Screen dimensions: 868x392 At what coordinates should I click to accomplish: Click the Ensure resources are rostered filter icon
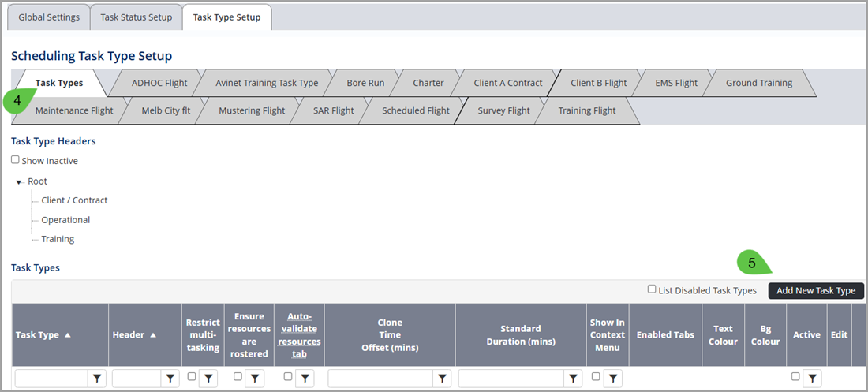(x=255, y=379)
